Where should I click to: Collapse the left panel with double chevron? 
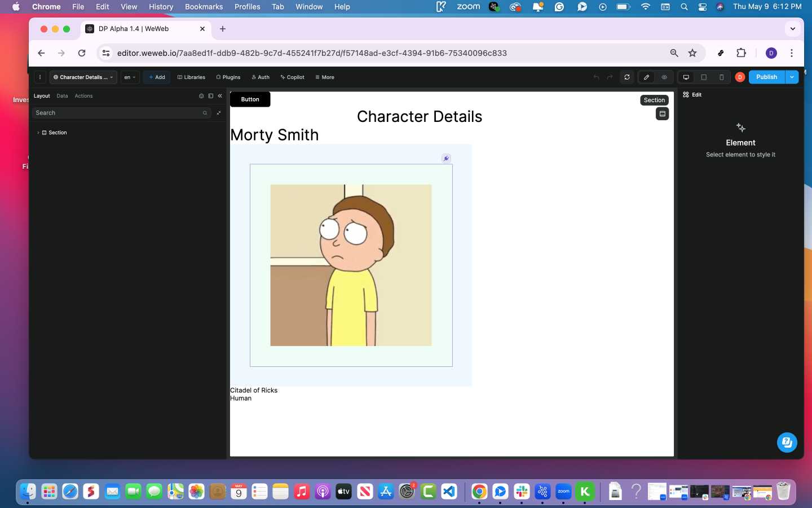220,96
